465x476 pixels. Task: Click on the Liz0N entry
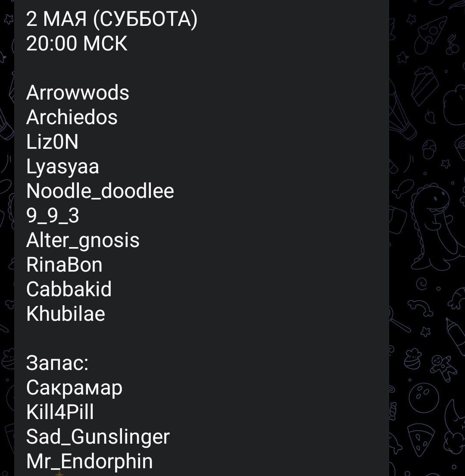tap(52, 142)
